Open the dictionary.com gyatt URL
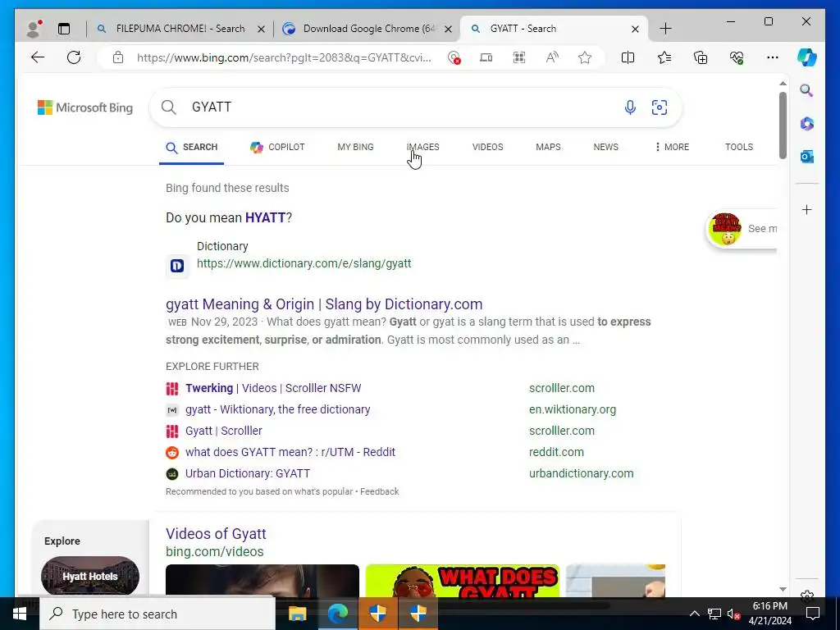Viewport: 840px width, 630px height. click(304, 263)
